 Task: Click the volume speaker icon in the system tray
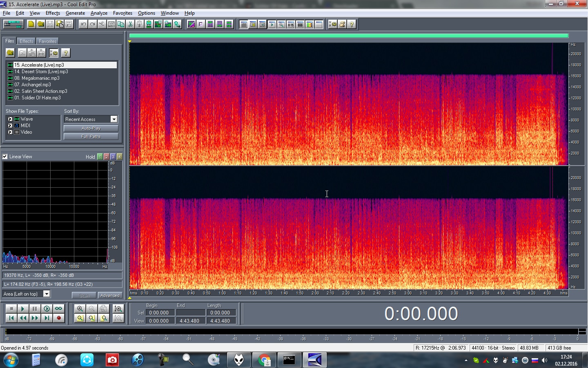[x=544, y=360]
